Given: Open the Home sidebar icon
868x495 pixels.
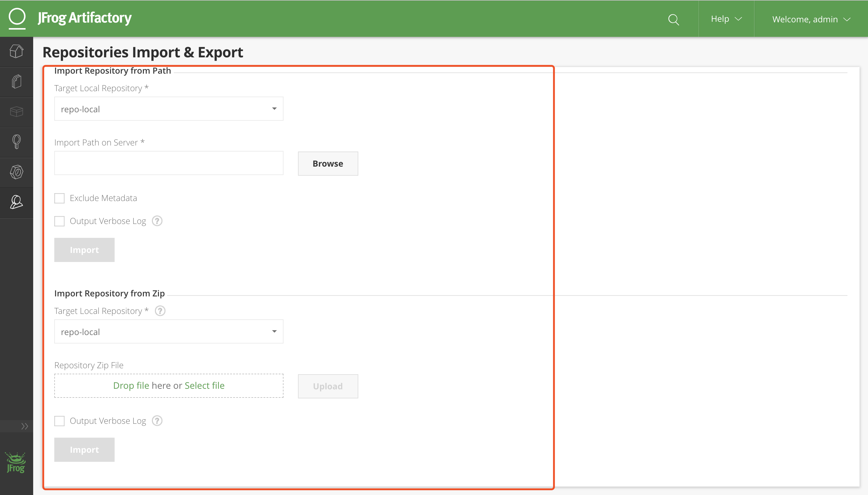Looking at the screenshot, I should tap(16, 52).
